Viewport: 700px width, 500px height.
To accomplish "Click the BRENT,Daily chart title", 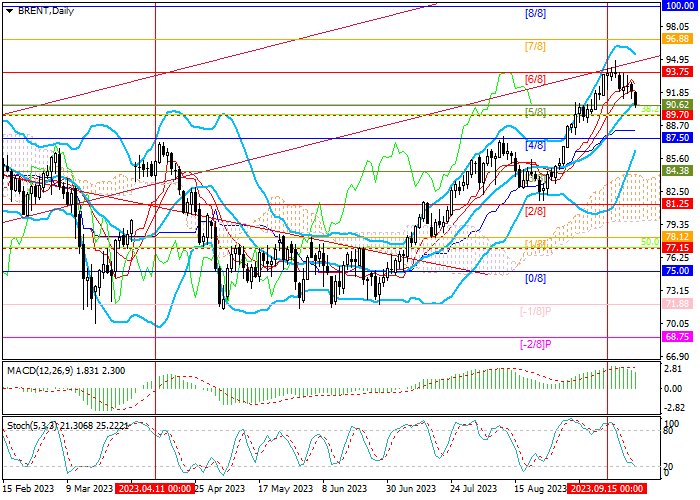I will [46, 11].
